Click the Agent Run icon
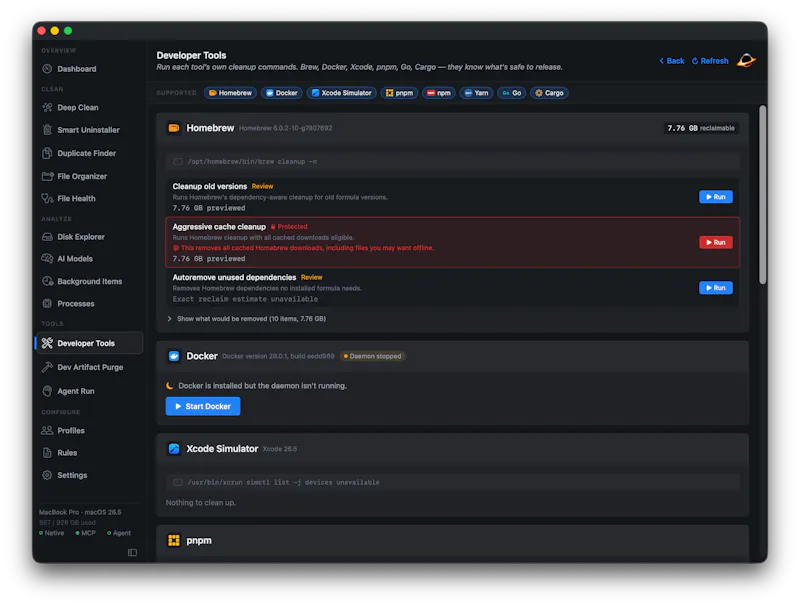This screenshot has height=606, width=800. click(47, 391)
